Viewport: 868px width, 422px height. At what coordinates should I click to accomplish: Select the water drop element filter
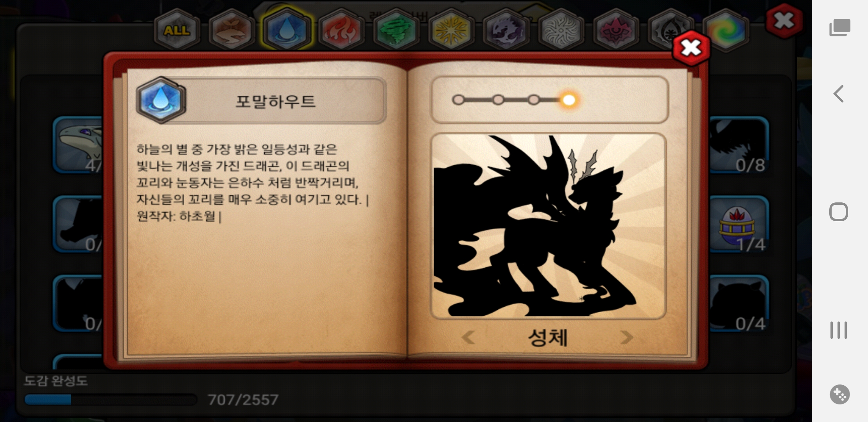[x=287, y=30]
